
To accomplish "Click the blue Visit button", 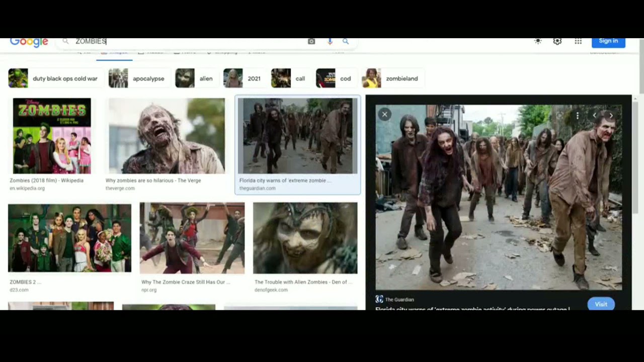I will coord(601,304).
